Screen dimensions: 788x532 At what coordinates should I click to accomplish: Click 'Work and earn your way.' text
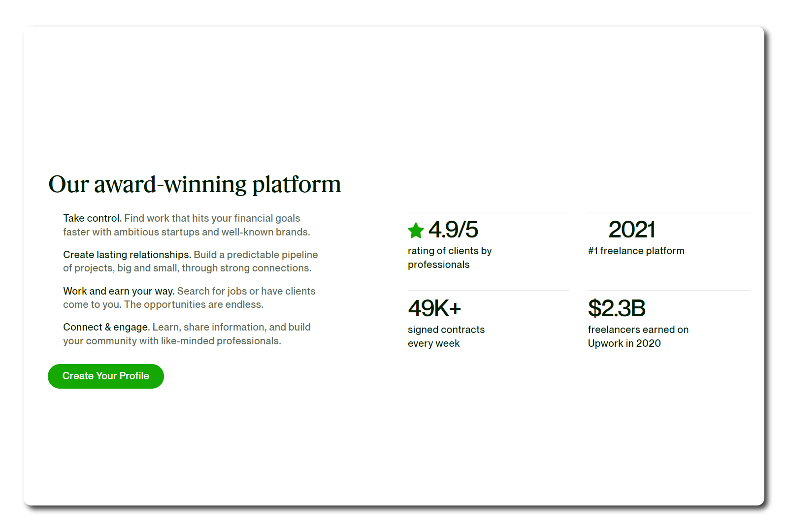point(119,291)
